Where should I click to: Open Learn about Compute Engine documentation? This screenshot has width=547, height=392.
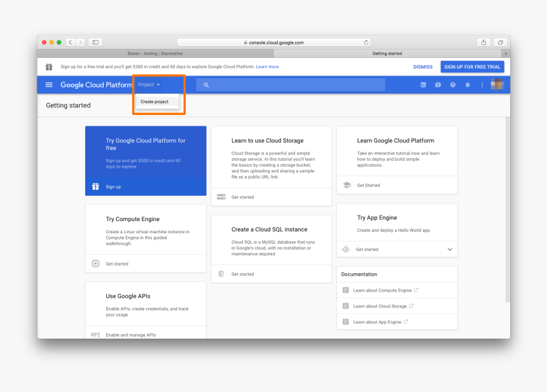[x=382, y=290]
